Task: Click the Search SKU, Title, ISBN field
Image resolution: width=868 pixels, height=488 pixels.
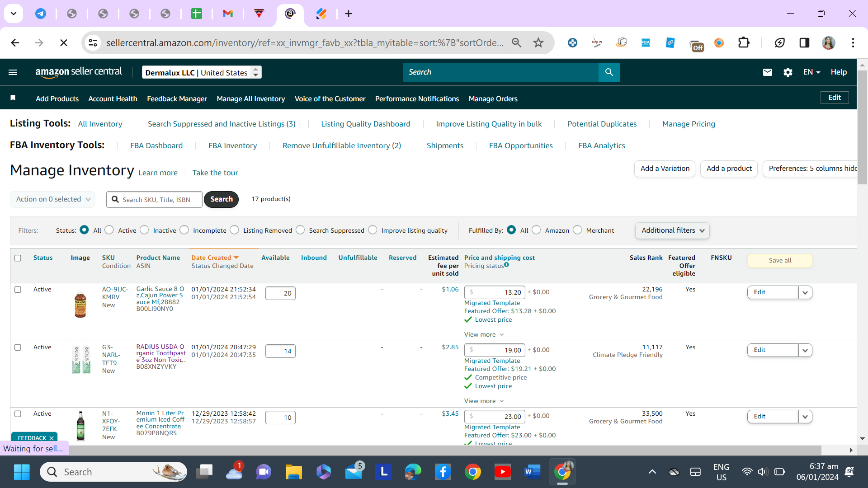Action: click(x=154, y=200)
